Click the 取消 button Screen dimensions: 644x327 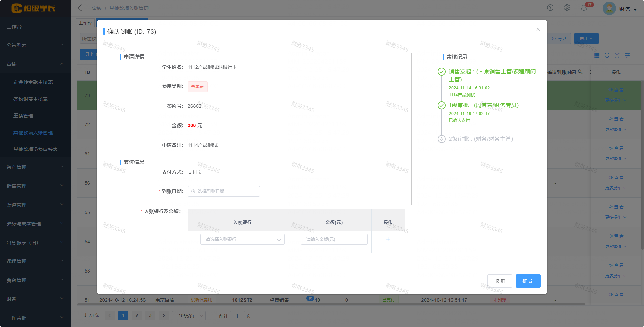(x=500, y=281)
